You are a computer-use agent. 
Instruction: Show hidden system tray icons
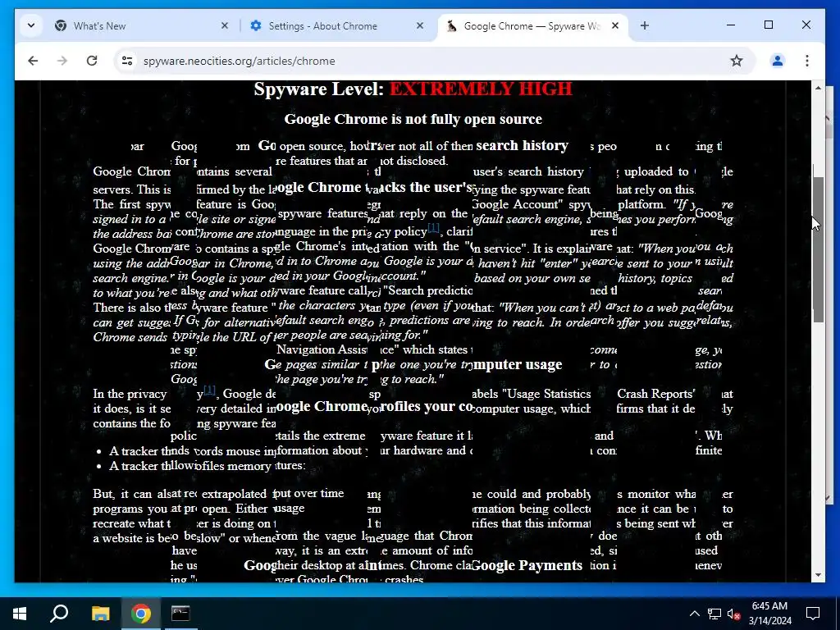click(694, 614)
